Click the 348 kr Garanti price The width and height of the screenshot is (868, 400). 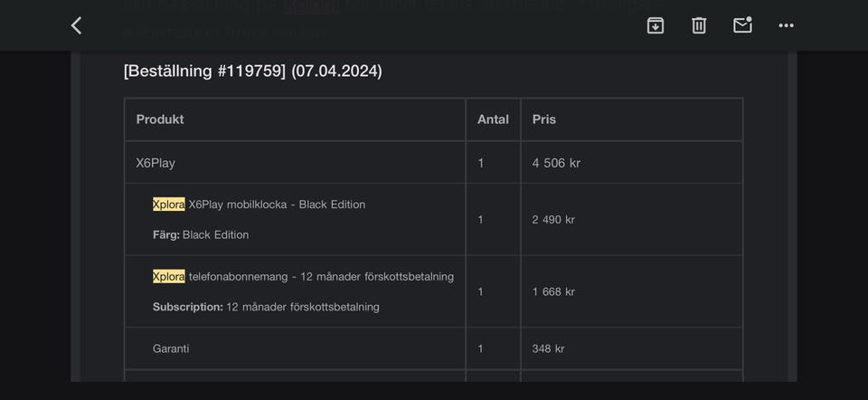tap(548, 348)
